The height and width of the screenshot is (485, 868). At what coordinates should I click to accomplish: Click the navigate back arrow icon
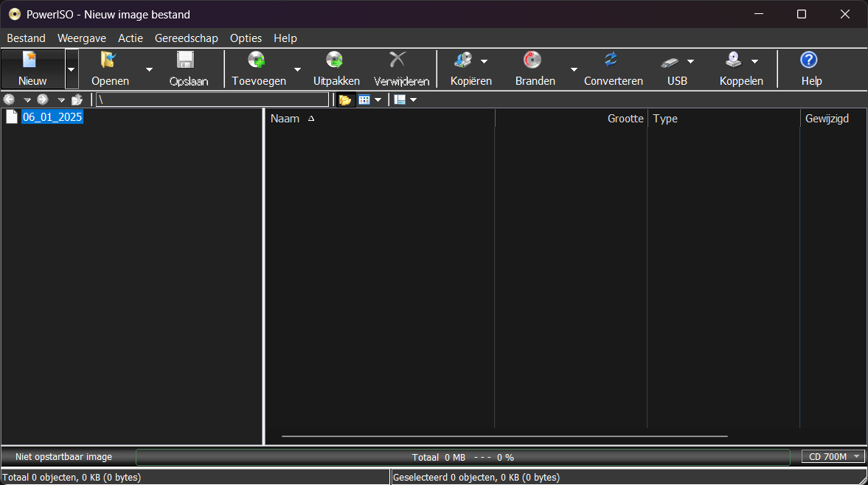[9, 100]
